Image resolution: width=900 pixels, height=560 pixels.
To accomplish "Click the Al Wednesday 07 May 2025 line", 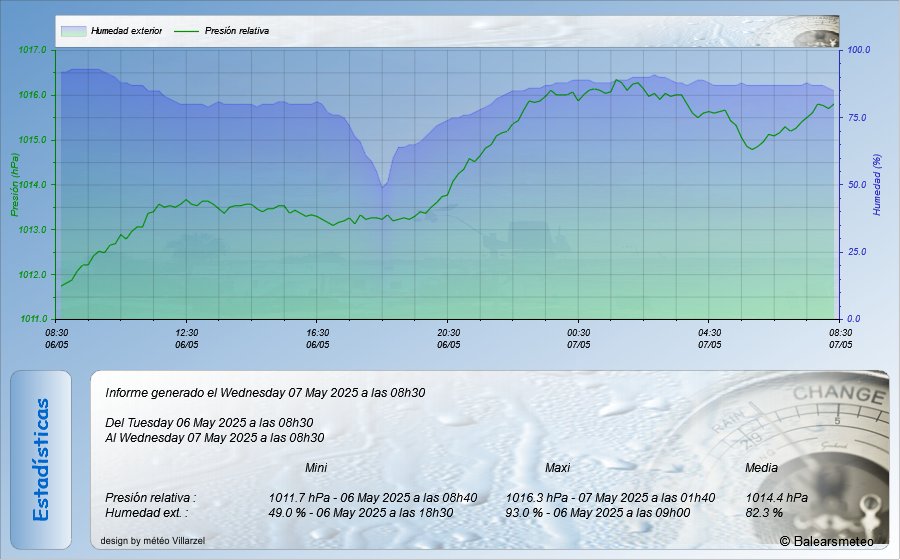I will point(215,438).
